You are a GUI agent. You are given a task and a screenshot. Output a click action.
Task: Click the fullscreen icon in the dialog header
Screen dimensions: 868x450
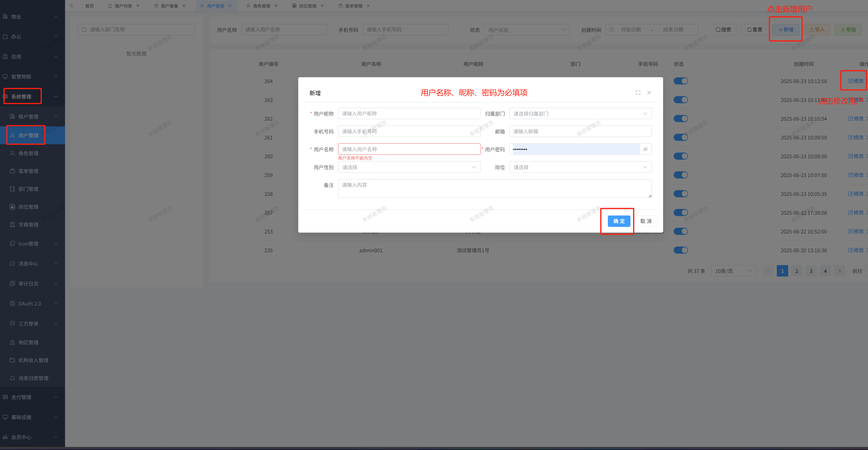(638, 93)
